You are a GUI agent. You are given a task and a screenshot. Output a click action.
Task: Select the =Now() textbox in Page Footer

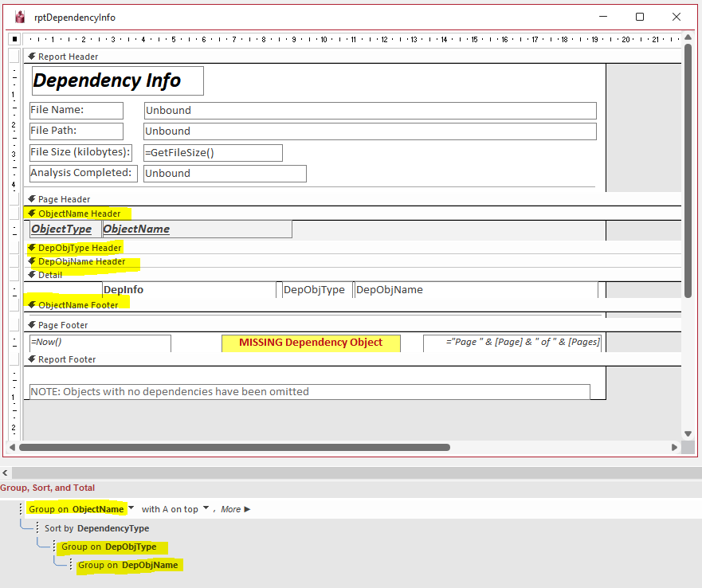click(x=100, y=343)
